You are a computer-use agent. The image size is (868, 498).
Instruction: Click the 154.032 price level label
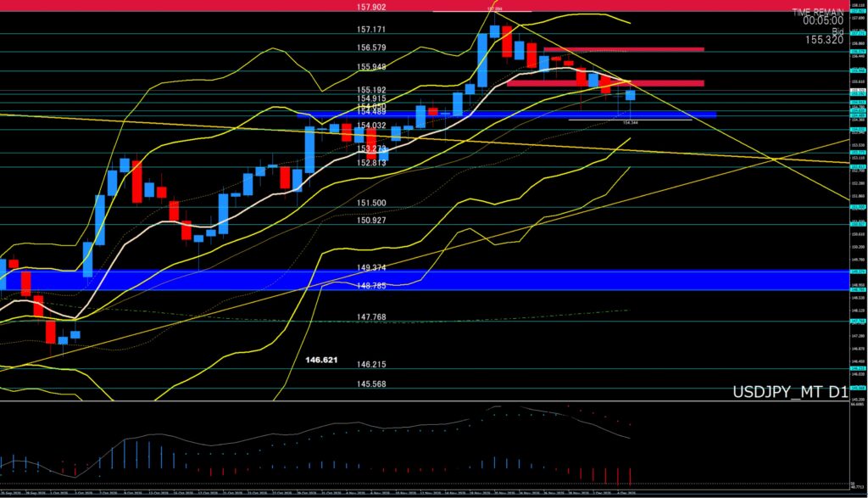(x=371, y=126)
